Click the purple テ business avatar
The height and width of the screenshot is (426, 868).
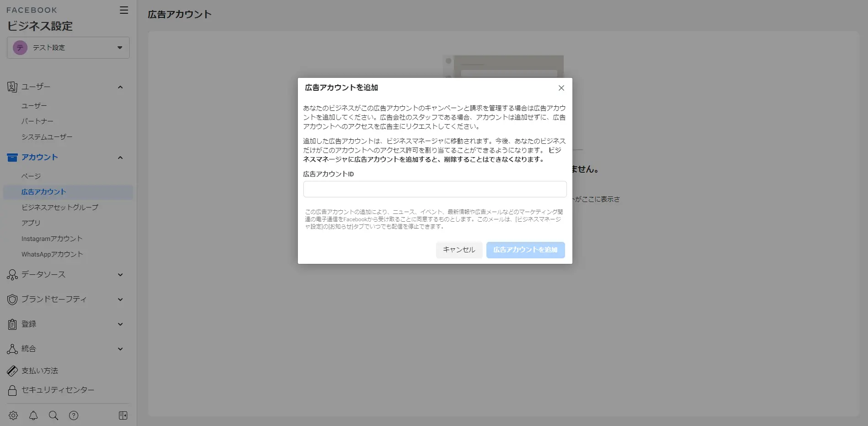point(20,48)
